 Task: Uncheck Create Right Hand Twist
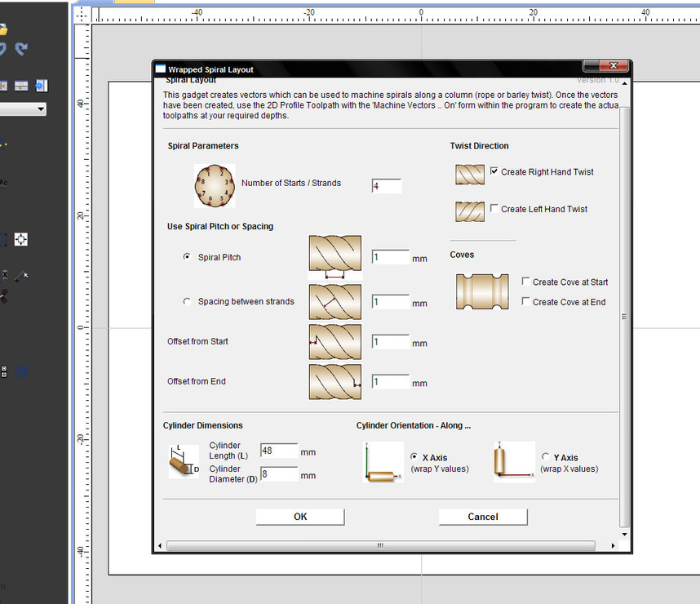point(494,171)
